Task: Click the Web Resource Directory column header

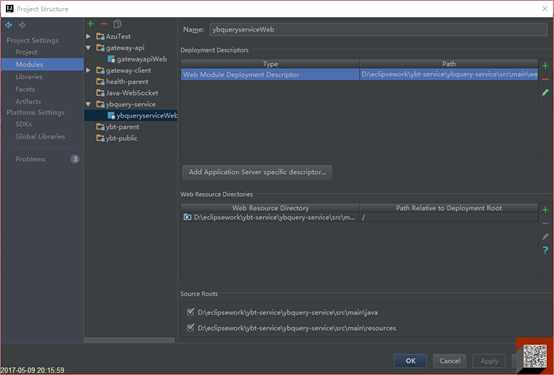Action: pyautogui.click(x=270, y=208)
